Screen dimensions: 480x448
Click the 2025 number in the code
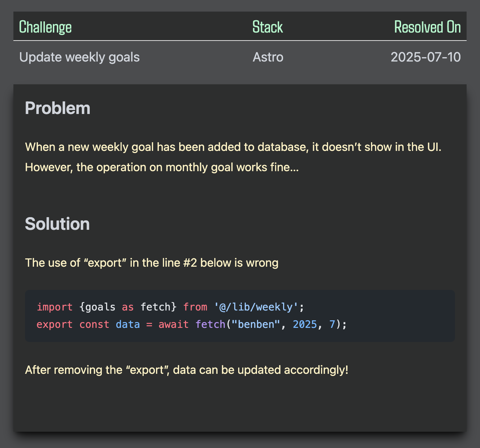click(305, 324)
